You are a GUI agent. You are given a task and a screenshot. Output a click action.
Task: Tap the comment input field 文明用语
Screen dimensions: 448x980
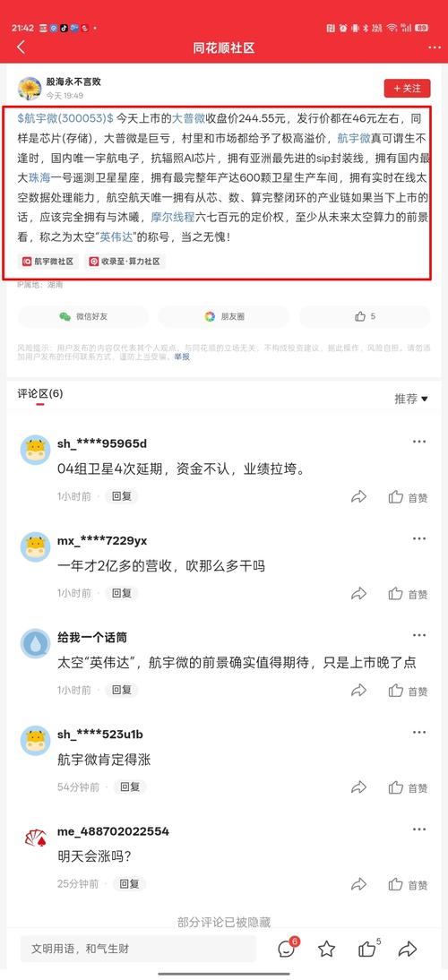[138, 949]
